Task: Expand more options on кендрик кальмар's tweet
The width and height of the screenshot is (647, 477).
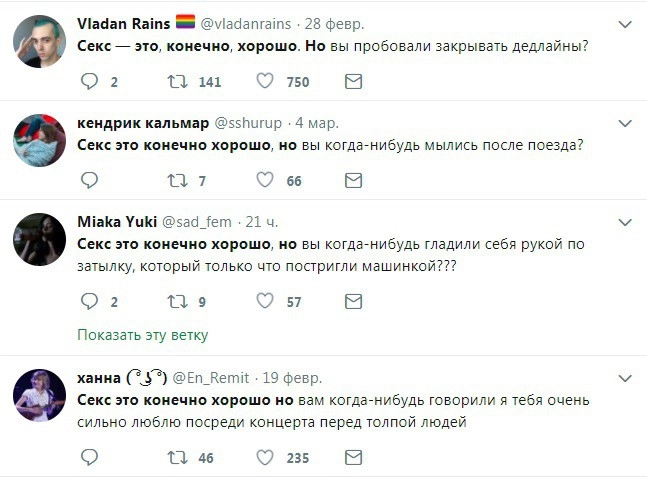Action: click(x=625, y=122)
